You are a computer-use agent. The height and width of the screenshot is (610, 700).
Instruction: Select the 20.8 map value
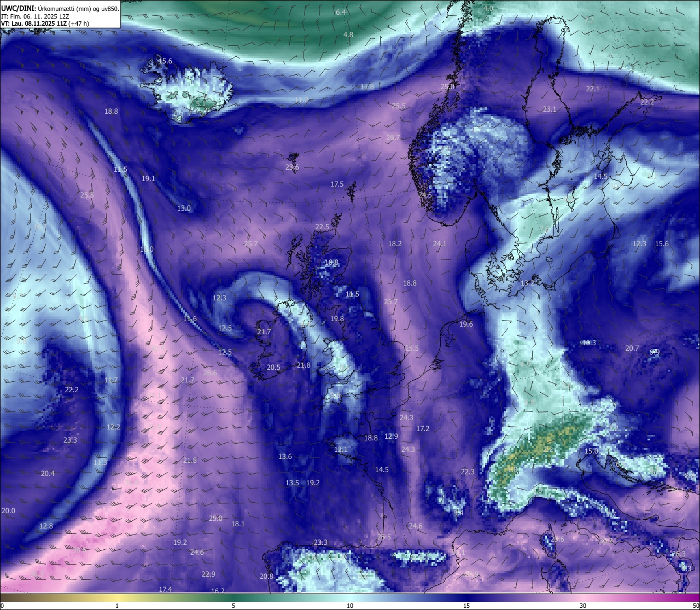(266, 577)
